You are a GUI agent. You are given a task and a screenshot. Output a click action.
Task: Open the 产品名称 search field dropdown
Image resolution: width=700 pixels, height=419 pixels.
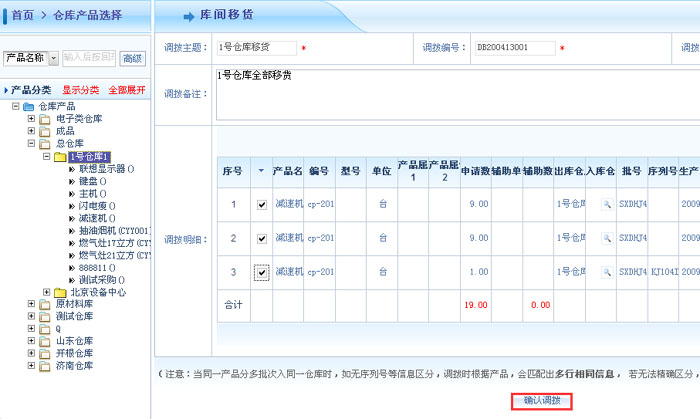[x=54, y=58]
